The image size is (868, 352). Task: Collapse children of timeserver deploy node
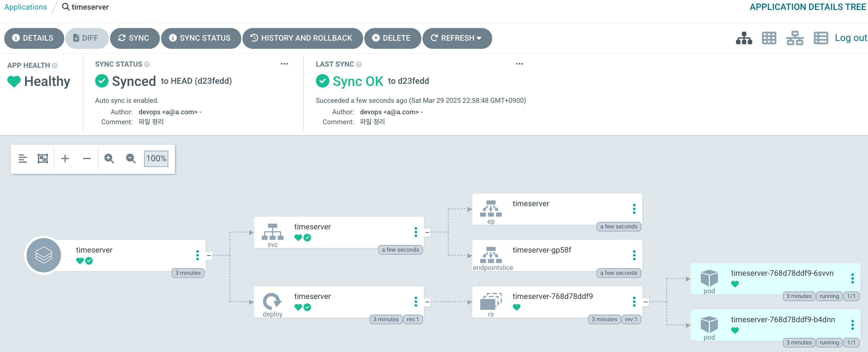(x=427, y=302)
